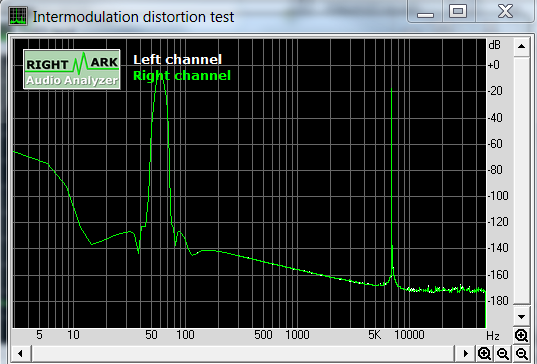The image size is (537, 364).
Task: Click the zoom-in magnifier beside the Hz label
Action: [521, 335]
